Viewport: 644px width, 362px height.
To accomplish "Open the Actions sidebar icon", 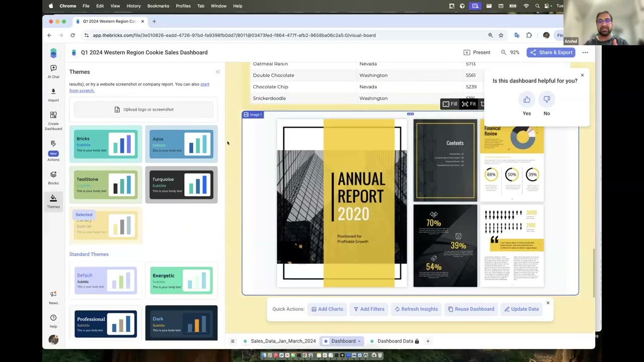I will (x=53, y=144).
